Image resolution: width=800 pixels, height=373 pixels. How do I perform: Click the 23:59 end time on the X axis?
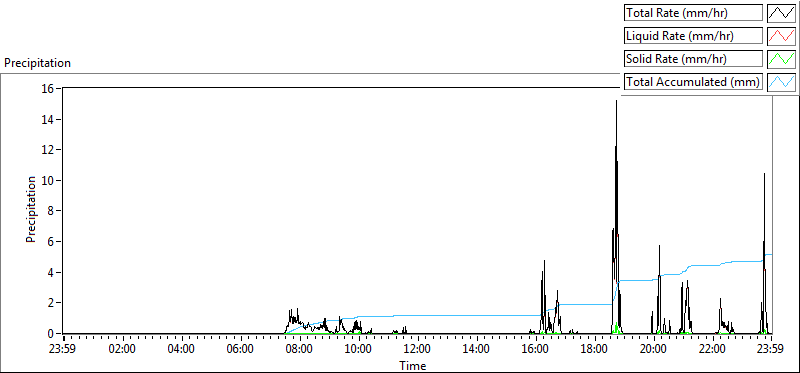point(771,350)
